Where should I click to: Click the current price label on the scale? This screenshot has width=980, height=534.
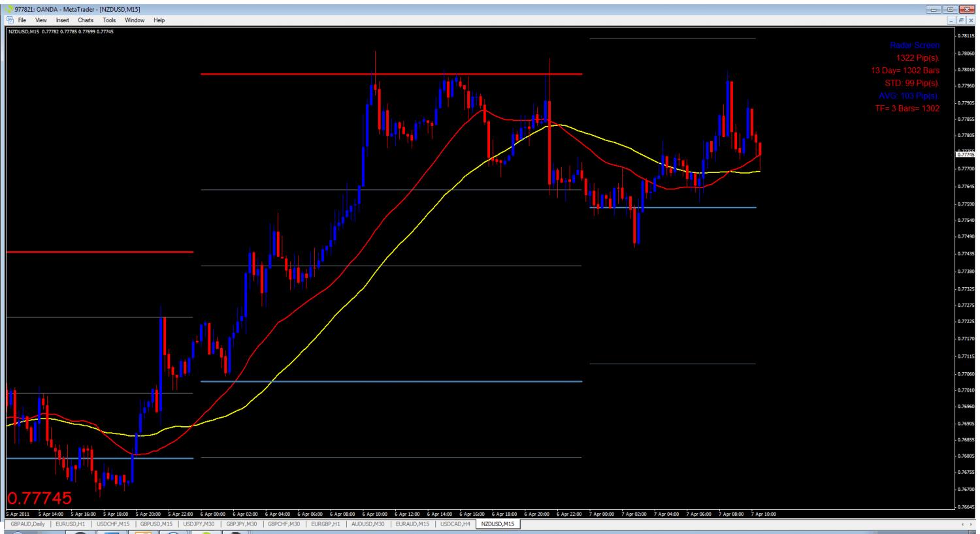[965, 154]
